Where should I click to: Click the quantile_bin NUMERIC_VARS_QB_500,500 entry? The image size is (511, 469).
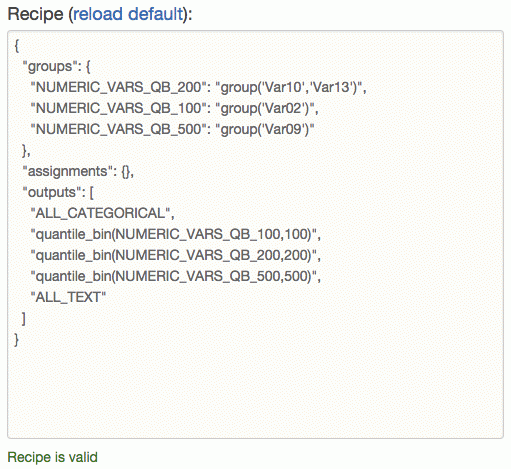(x=176, y=276)
